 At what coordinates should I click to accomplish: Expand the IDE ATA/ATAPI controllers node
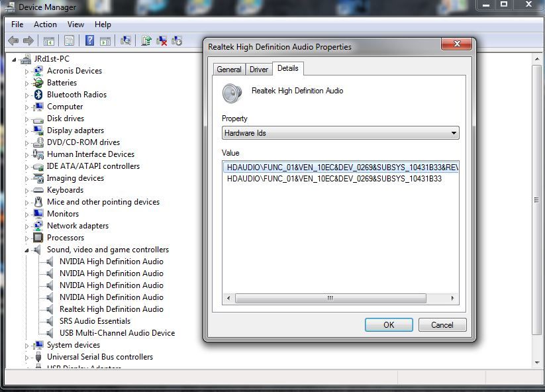tap(26, 167)
